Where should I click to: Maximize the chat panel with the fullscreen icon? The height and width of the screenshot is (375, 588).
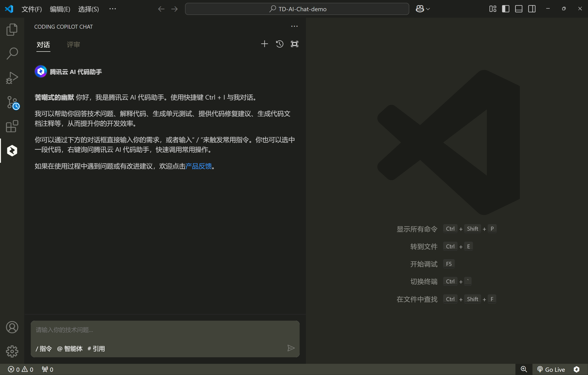pos(294,44)
